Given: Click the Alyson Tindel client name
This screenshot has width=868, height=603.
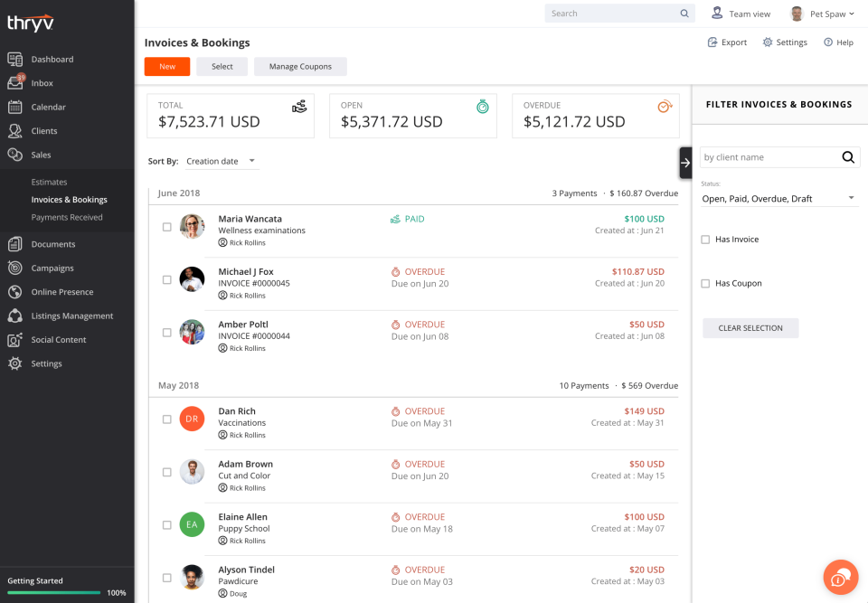Looking at the screenshot, I should coord(246,570).
